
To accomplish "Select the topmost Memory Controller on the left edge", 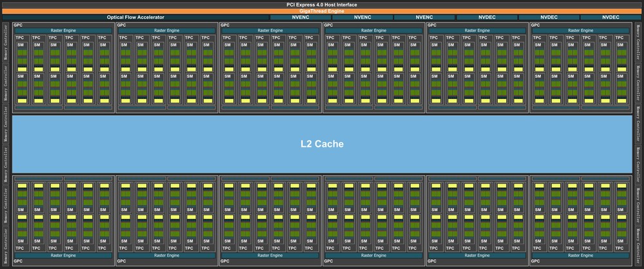I will pos(6,41).
